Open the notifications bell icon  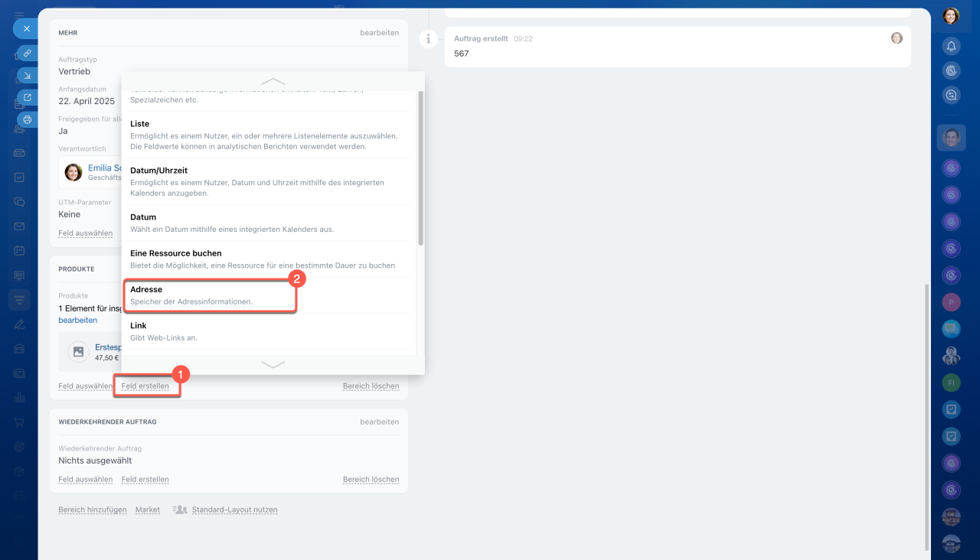coord(951,46)
